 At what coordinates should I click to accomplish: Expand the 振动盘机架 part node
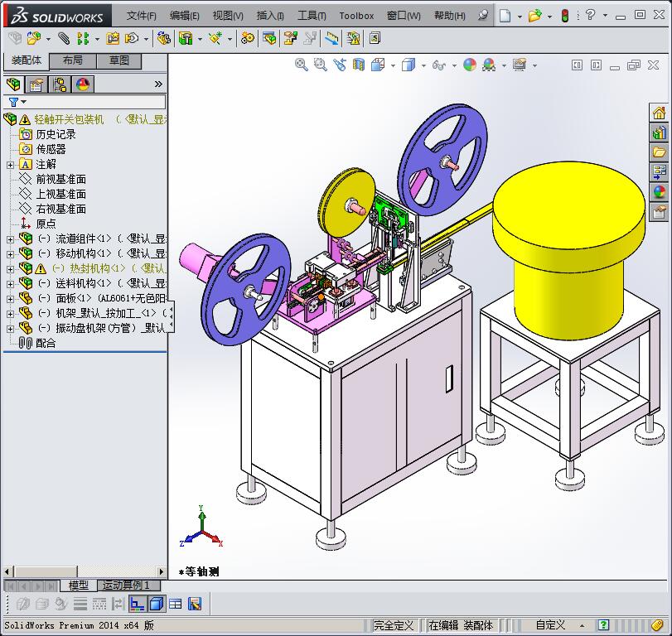[x=10, y=329]
